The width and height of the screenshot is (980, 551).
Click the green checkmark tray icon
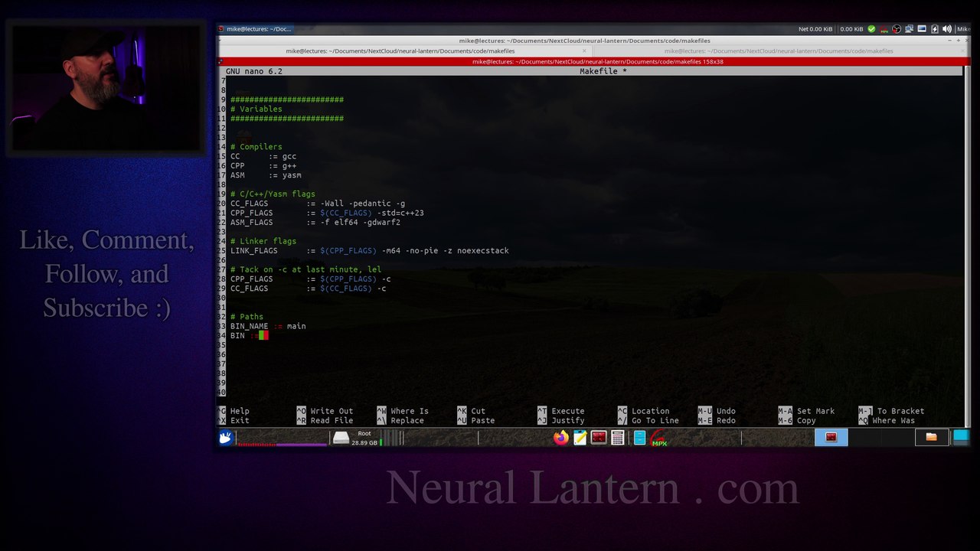point(871,29)
